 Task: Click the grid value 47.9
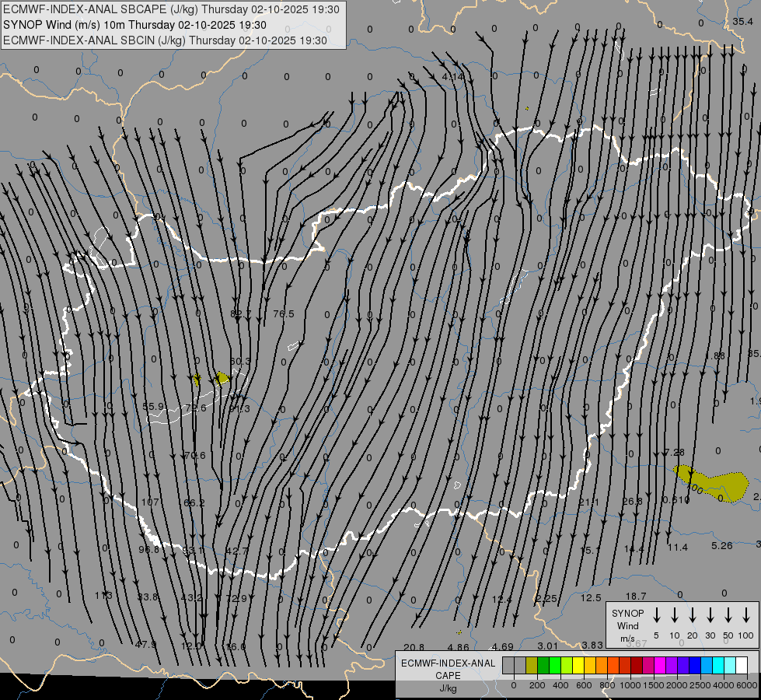tap(145, 644)
